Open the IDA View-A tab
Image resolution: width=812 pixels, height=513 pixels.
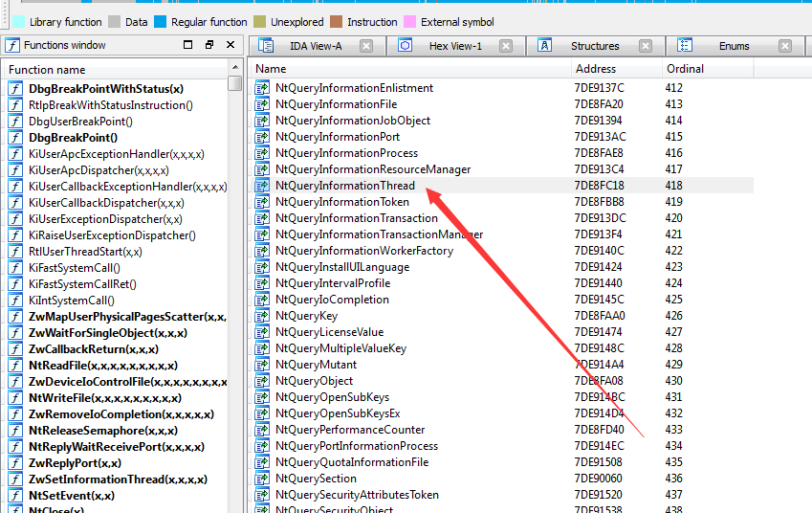(316, 46)
